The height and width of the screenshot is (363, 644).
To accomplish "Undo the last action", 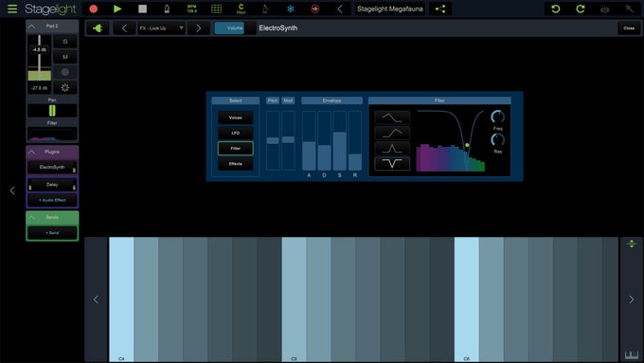I will coord(556,9).
